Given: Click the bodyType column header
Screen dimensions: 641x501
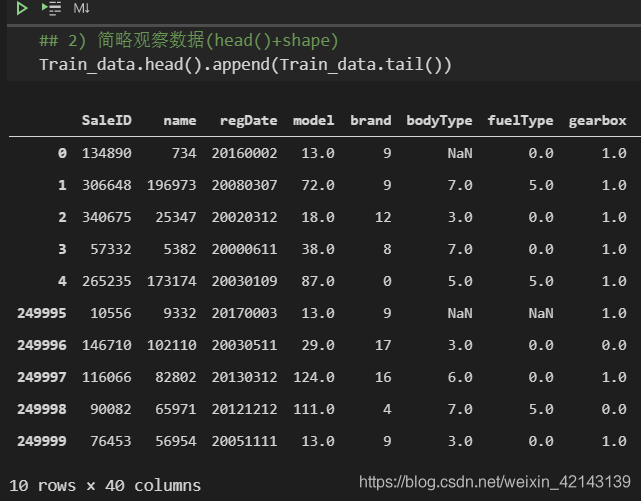Looking at the screenshot, I should [x=439, y=120].
